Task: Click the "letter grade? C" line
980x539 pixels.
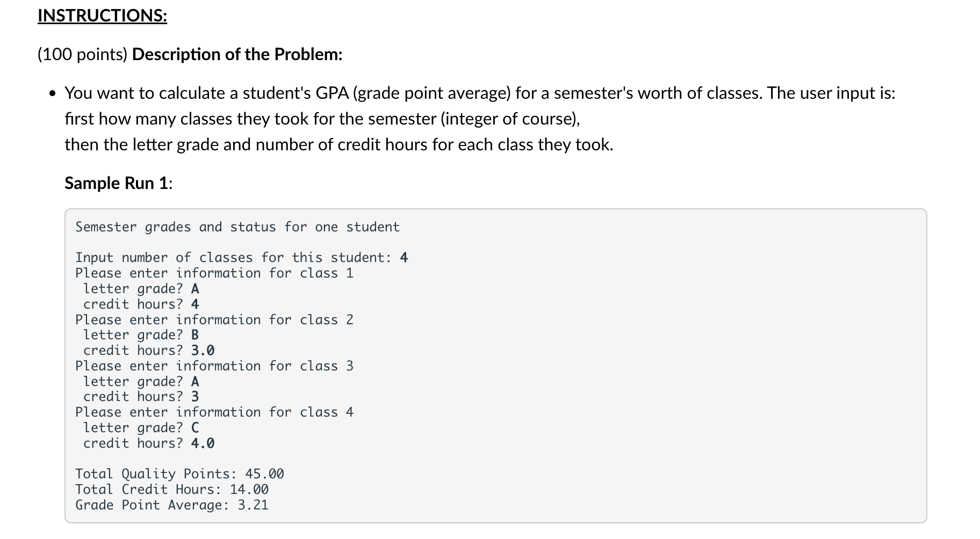Action: coord(141,428)
